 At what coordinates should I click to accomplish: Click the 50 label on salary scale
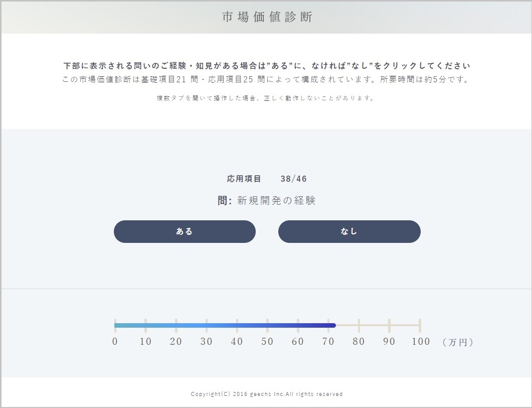(267, 341)
